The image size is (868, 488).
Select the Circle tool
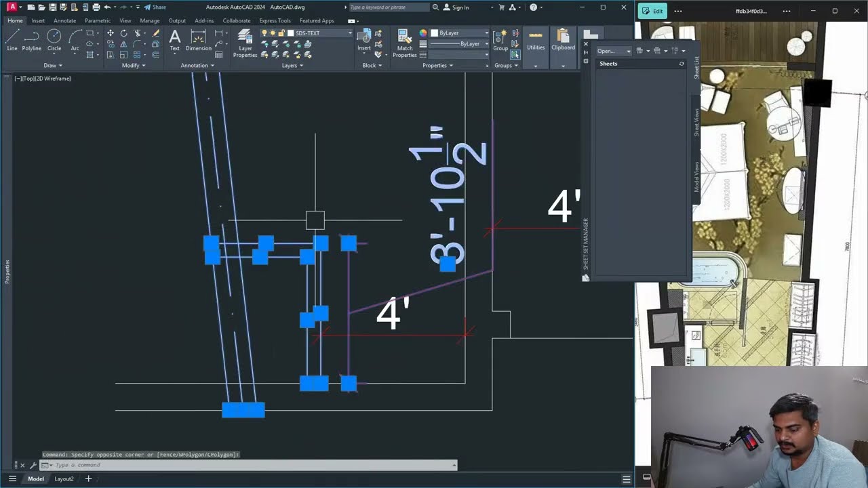coord(54,39)
